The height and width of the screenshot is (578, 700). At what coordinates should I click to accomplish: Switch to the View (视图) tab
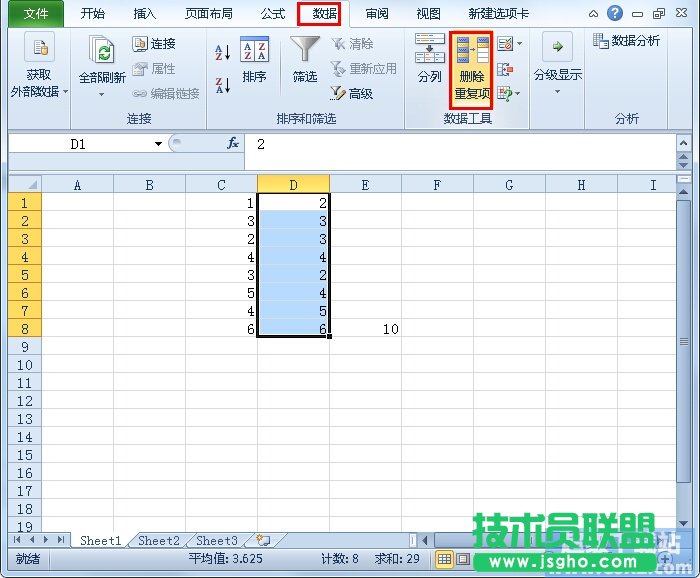point(429,14)
